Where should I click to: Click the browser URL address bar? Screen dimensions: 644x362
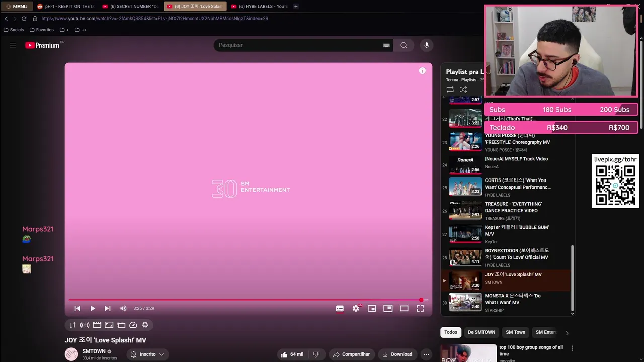coord(154,19)
